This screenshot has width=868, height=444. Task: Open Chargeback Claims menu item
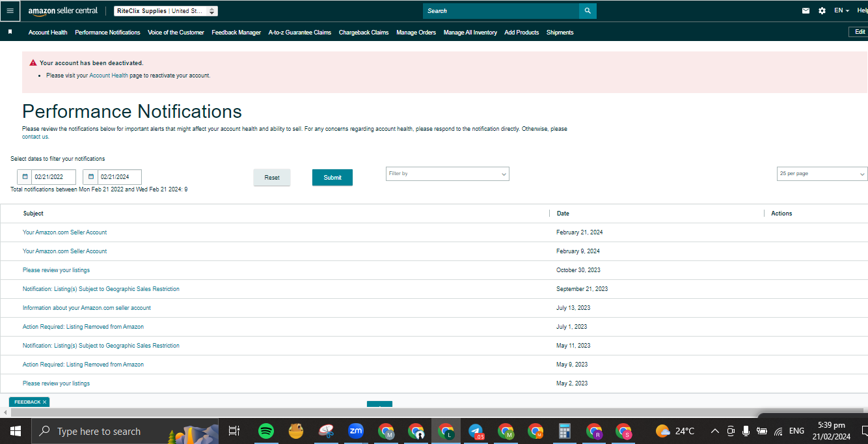click(x=364, y=33)
